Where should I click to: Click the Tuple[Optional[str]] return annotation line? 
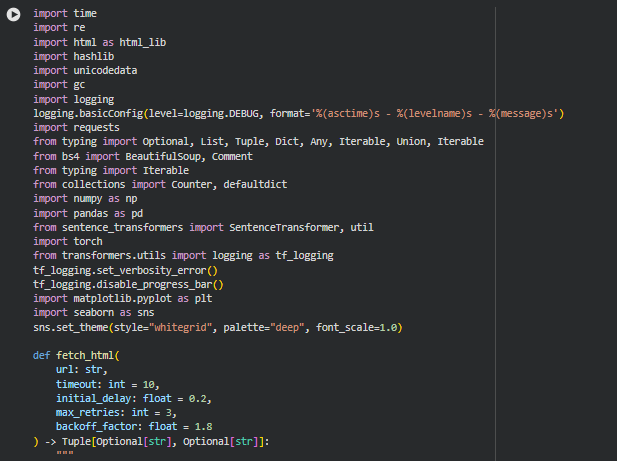(x=150, y=441)
